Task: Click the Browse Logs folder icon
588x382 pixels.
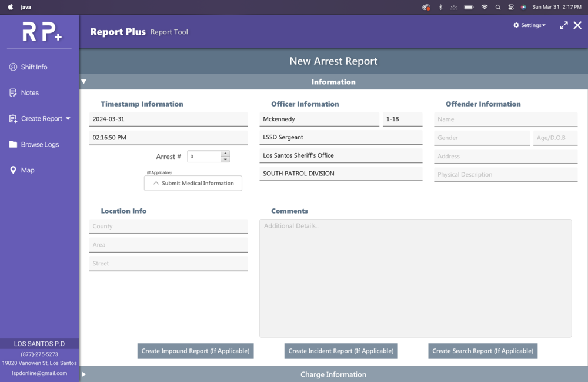Action: point(13,145)
